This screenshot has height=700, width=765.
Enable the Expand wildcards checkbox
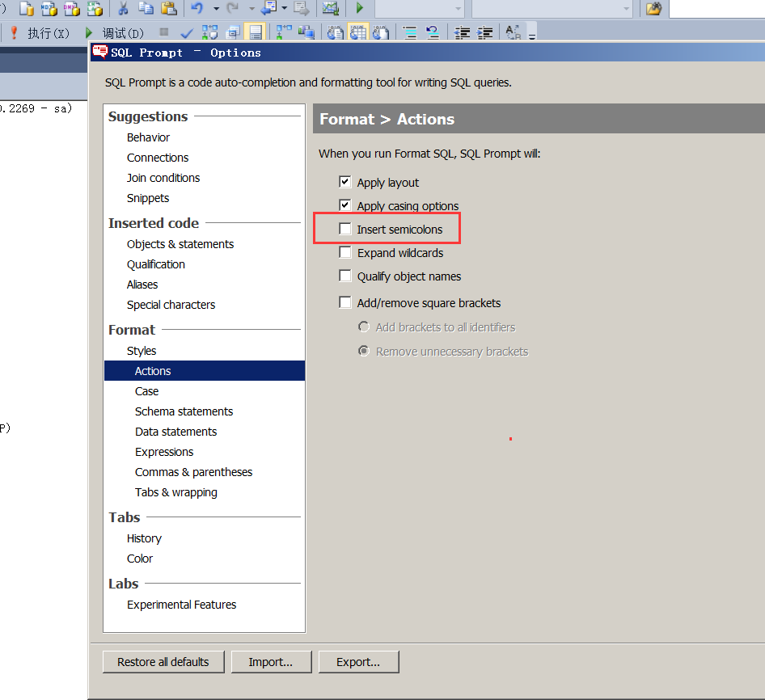pyautogui.click(x=345, y=252)
